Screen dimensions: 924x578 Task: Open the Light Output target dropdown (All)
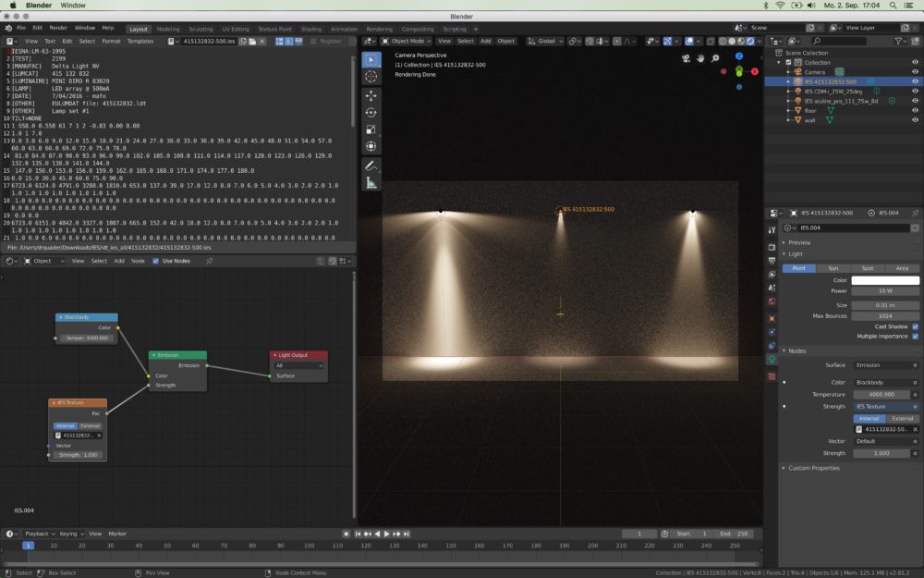[298, 365]
